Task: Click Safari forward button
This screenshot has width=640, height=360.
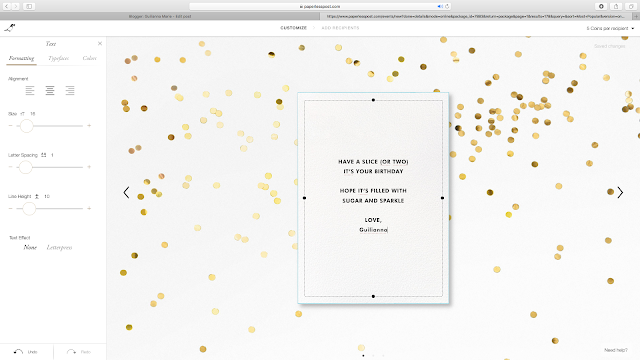Action: [x=16, y=6]
